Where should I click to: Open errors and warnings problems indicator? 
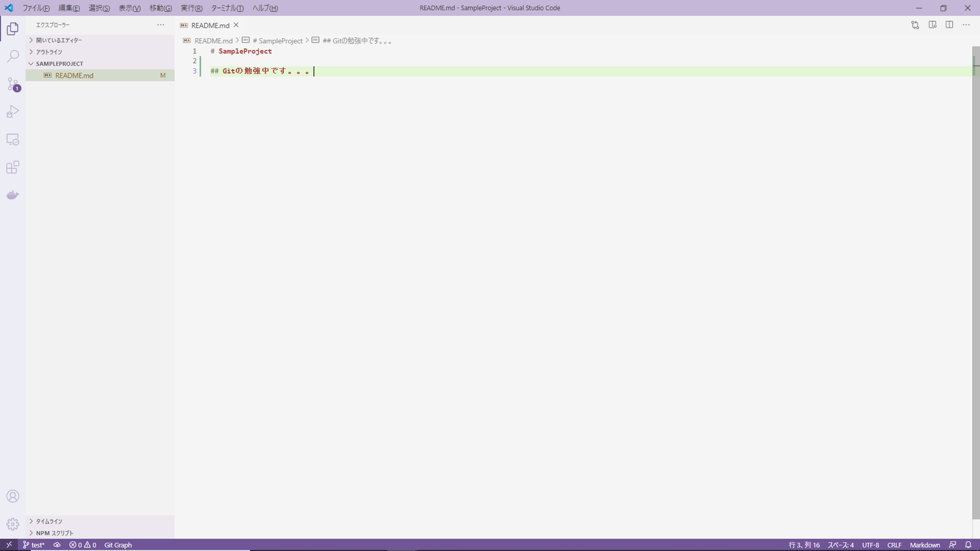pyautogui.click(x=83, y=545)
